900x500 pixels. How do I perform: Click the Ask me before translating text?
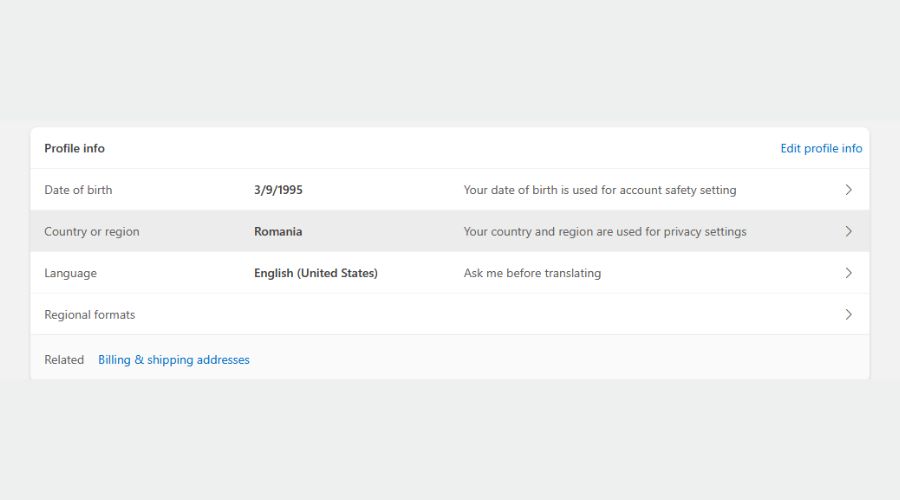point(532,273)
